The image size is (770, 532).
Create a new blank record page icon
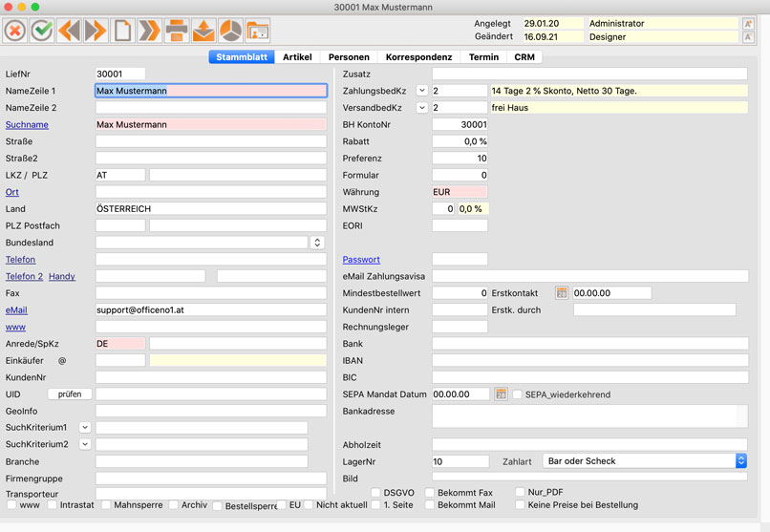(123, 31)
